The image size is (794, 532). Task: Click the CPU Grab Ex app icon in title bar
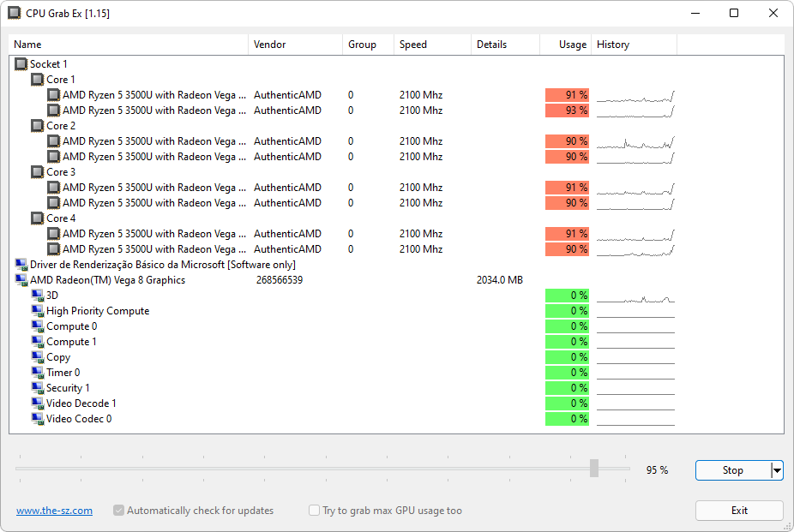15,13
